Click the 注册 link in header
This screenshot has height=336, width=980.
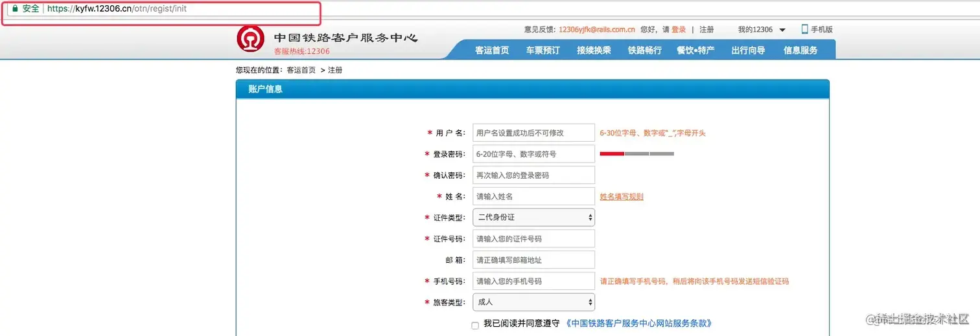pyautogui.click(x=706, y=30)
